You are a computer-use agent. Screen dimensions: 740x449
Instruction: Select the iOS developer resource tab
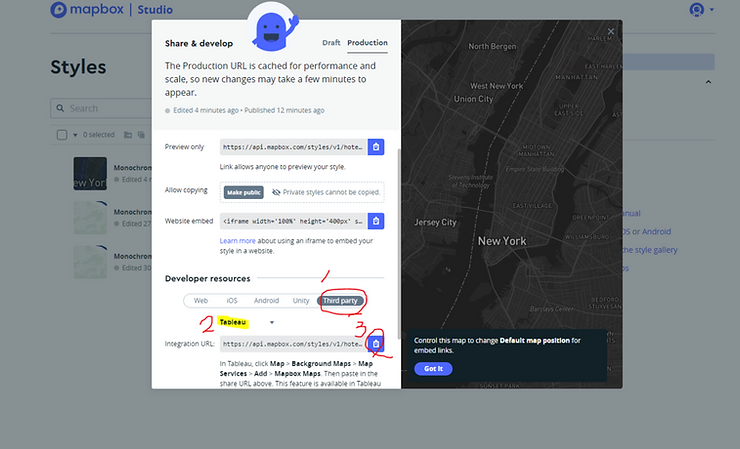tap(232, 301)
